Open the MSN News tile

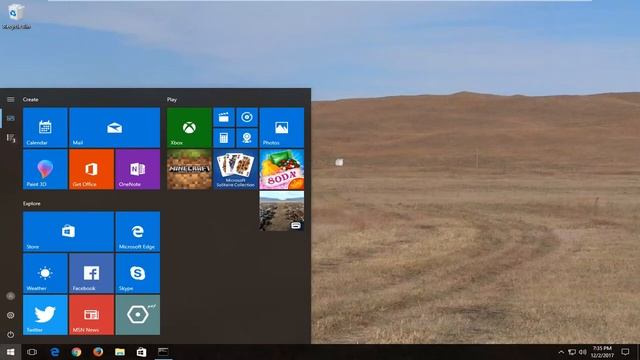91,315
